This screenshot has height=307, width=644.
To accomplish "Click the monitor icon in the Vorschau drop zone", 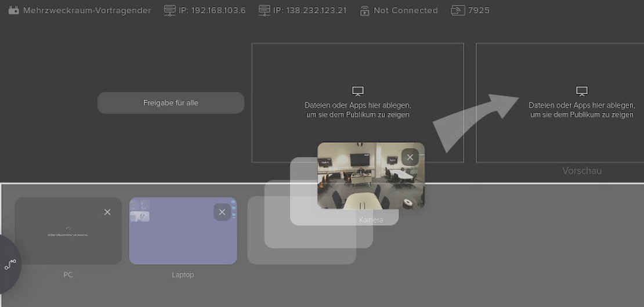I will tap(582, 91).
